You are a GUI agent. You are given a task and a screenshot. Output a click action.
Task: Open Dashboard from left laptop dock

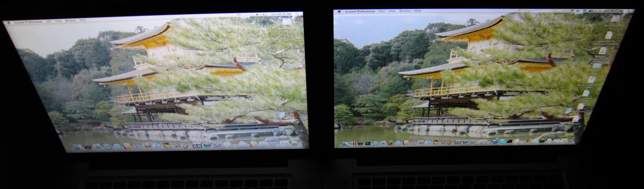(x=87, y=147)
